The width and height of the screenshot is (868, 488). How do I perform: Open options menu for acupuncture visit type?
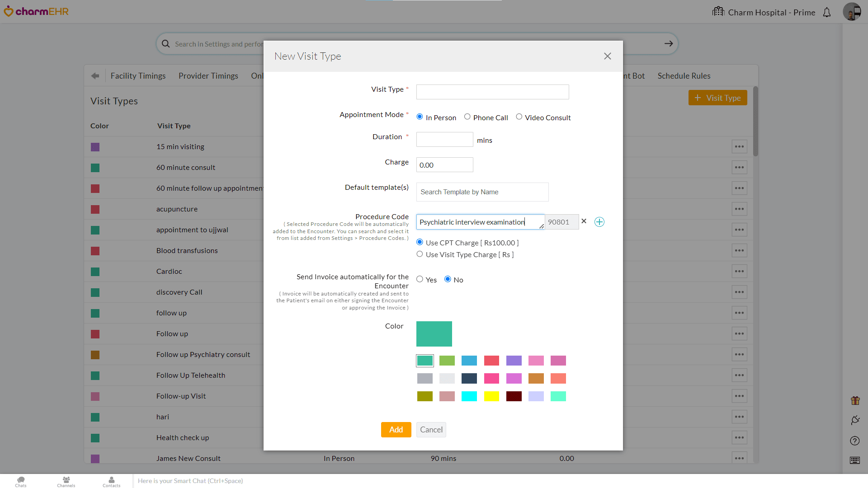coord(740,209)
